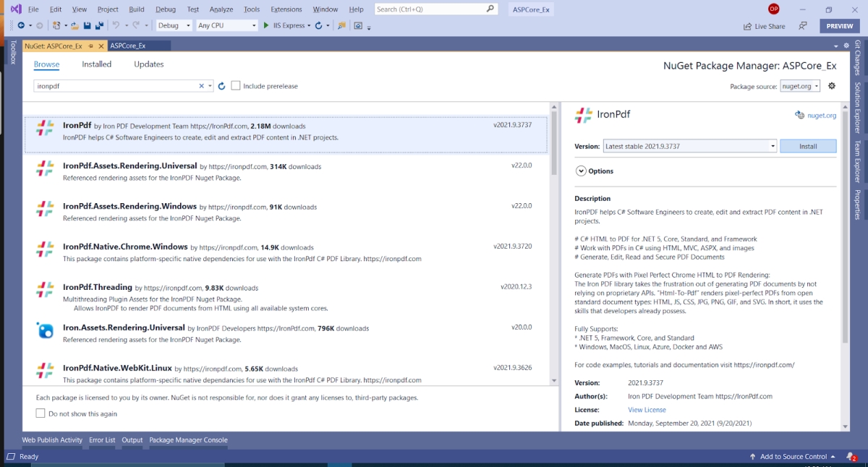Open the Any CPU platform dropdown
Viewport: 868px width, 467px height.
click(x=227, y=25)
